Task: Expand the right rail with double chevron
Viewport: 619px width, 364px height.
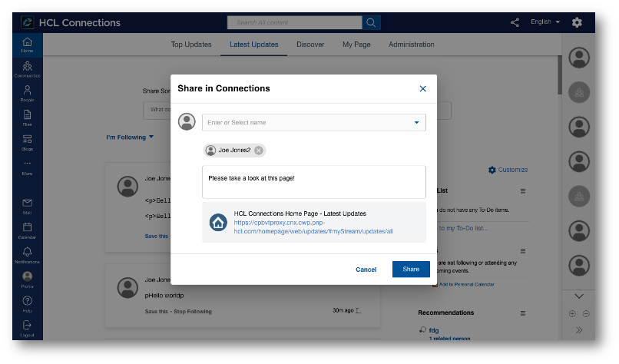Action: 579,330
